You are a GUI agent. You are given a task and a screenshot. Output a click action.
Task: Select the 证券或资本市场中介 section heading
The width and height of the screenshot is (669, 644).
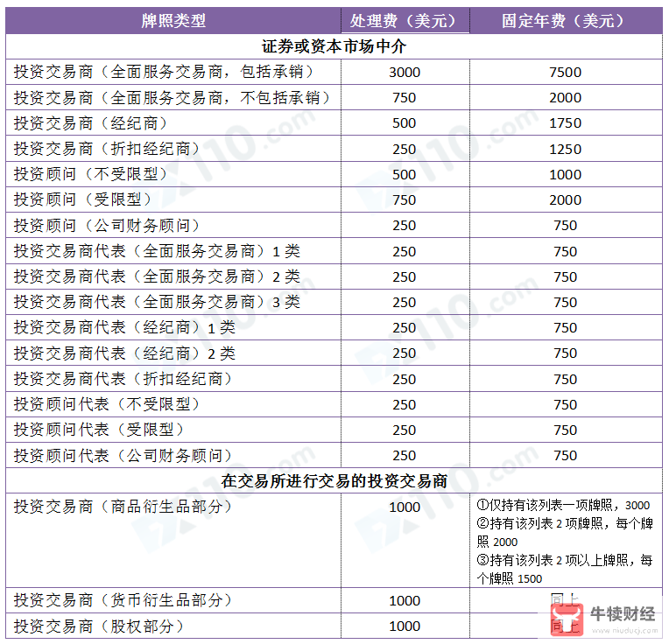(x=334, y=46)
